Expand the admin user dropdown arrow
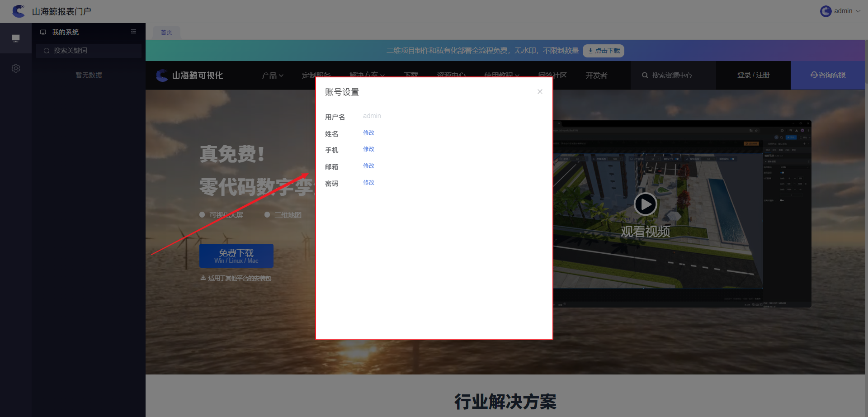Image resolution: width=868 pixels, height=417 pixels. (858, 11)
